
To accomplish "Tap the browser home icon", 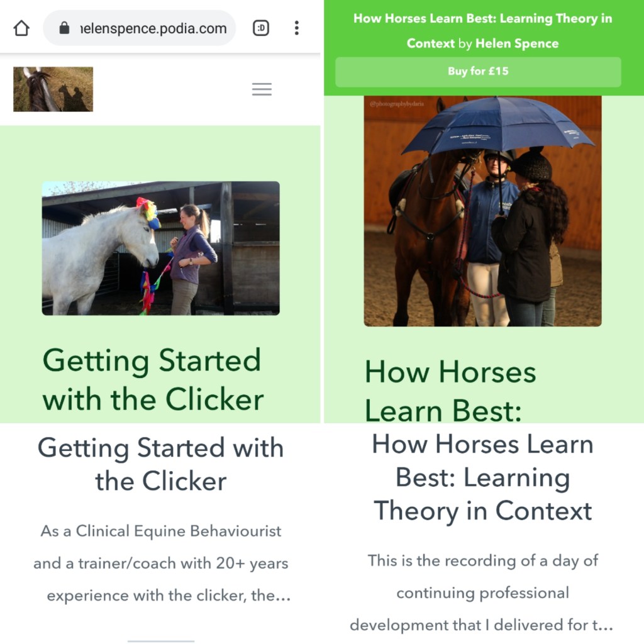I will pos(21,28).
